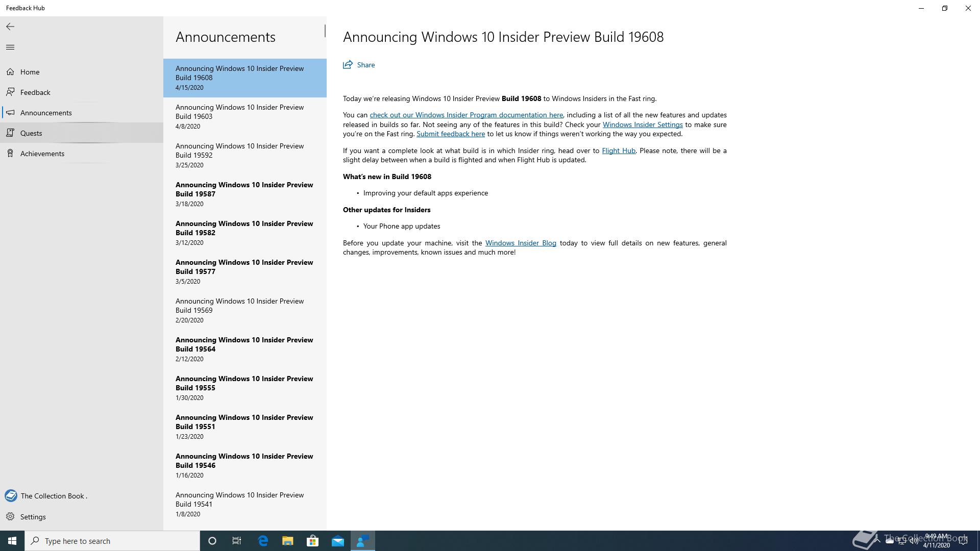Launch Microsoft Edge from taskbar

click(263, 541)
